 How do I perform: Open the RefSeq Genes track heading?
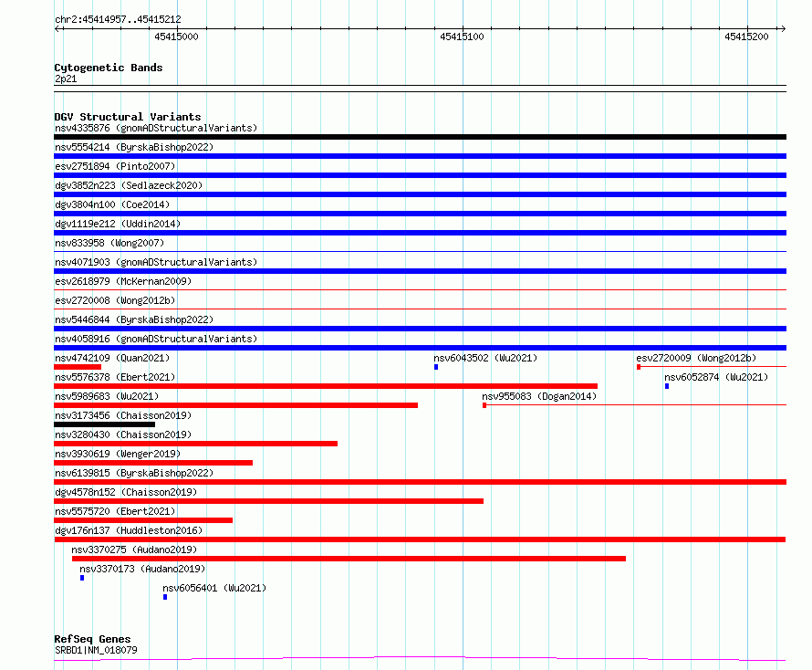pyautogui.click(x=93, y=639)
